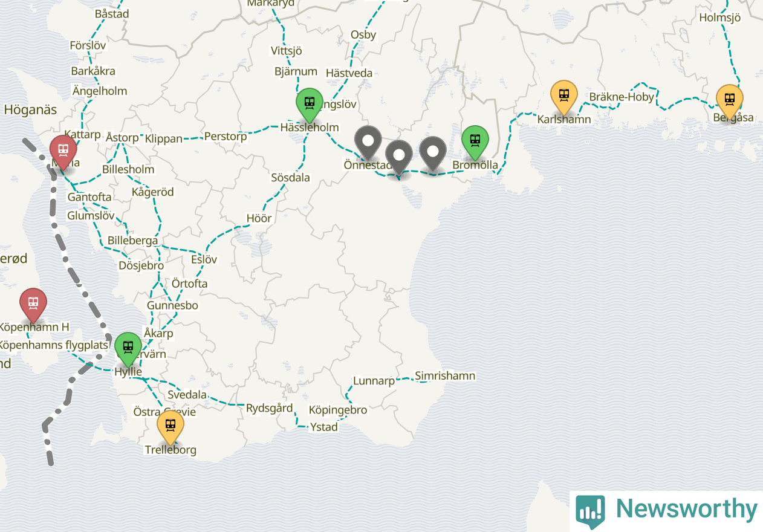Screen dimensions: 763x532
Task: Click the Örtofta station label
Action: point(189,284)
